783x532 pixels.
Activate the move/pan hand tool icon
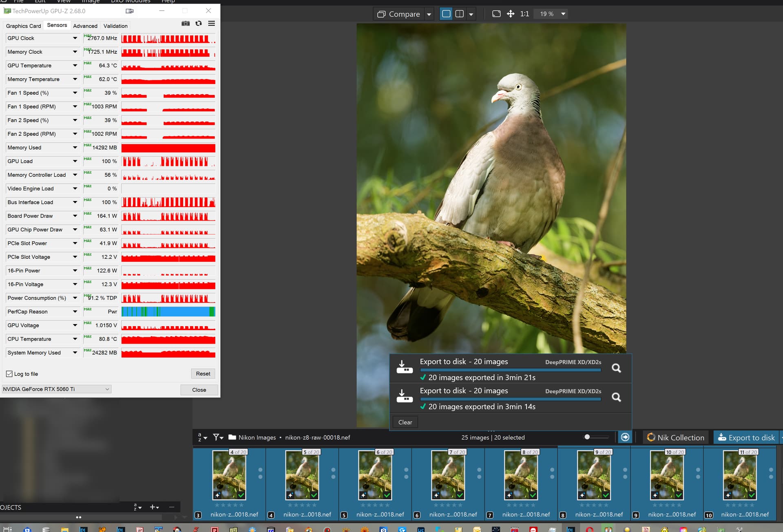click(511, 14)
